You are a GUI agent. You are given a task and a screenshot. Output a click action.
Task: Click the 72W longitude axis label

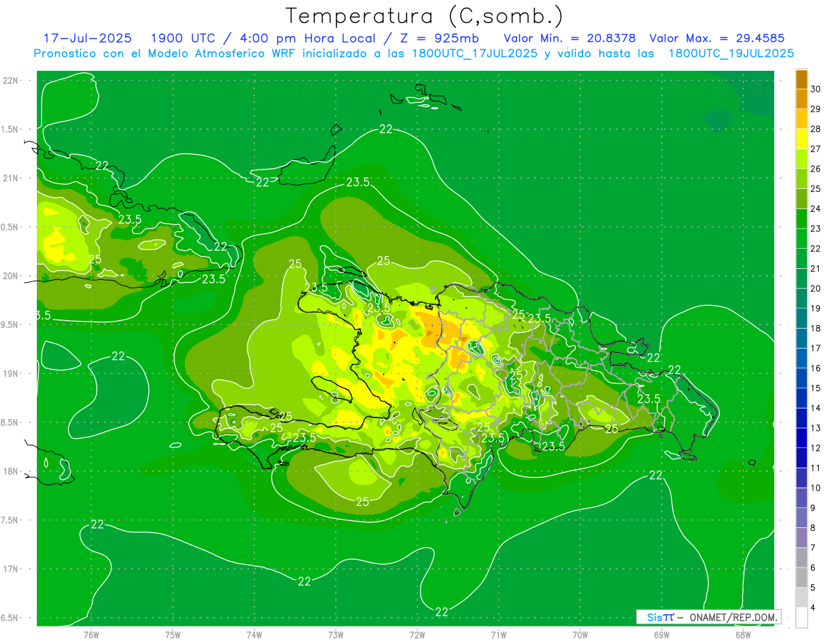(417, 635)
